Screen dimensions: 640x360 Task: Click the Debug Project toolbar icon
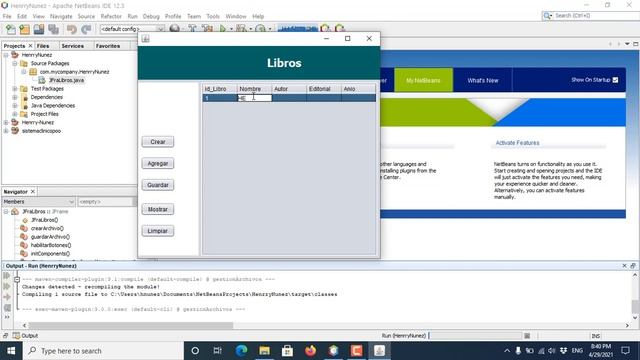(x=241, y=29)
